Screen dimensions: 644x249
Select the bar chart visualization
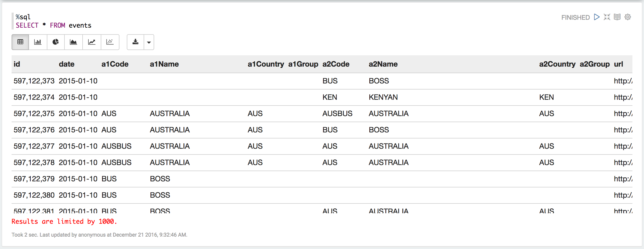[38, 42]
